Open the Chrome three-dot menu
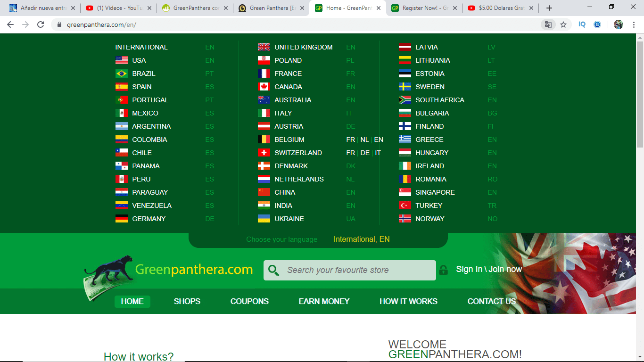 634,25
